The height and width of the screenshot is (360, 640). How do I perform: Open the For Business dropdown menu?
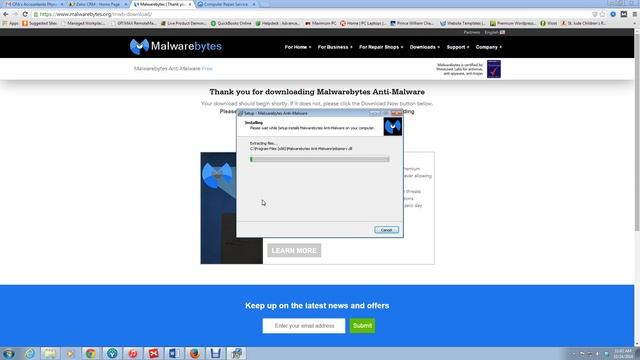coord(335,47)
